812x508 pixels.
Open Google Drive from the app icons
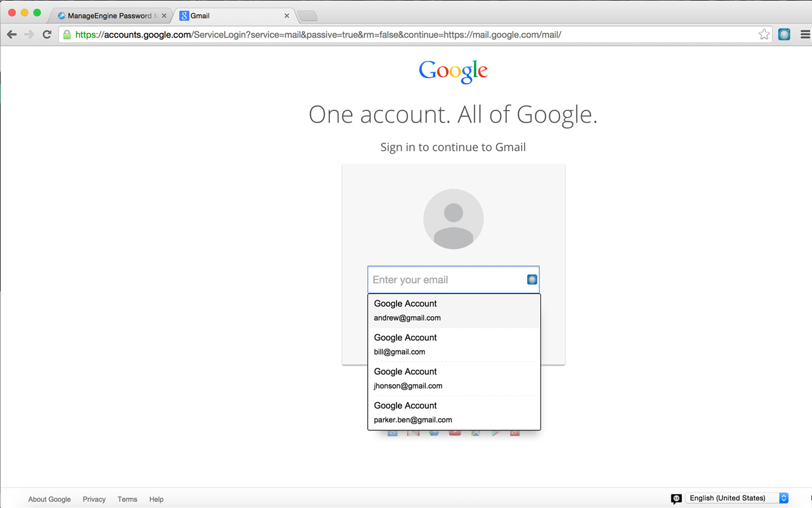435,434
